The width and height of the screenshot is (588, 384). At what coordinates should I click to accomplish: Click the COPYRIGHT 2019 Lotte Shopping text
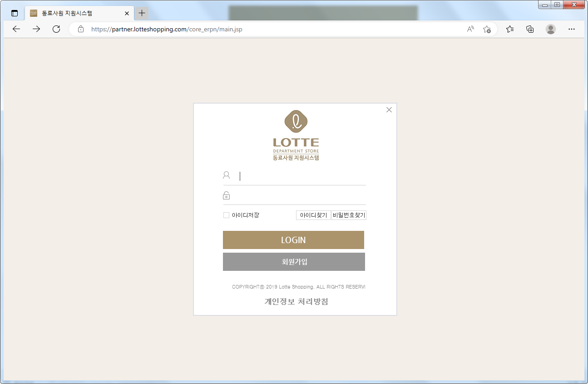[x=298, y=287]
